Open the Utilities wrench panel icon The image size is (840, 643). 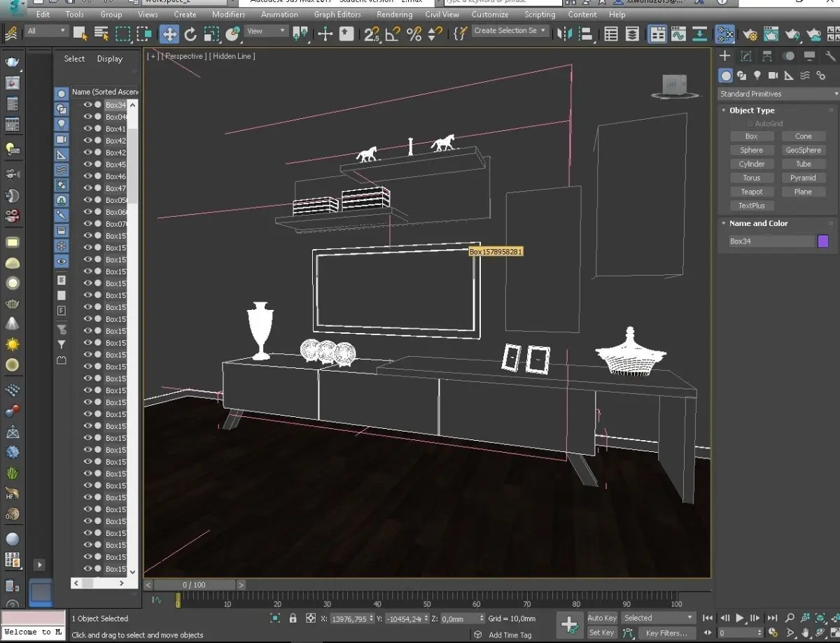point(830,56)
